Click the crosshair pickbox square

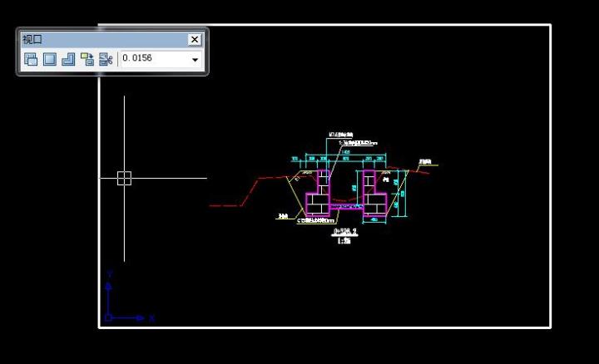coord(124,178)
